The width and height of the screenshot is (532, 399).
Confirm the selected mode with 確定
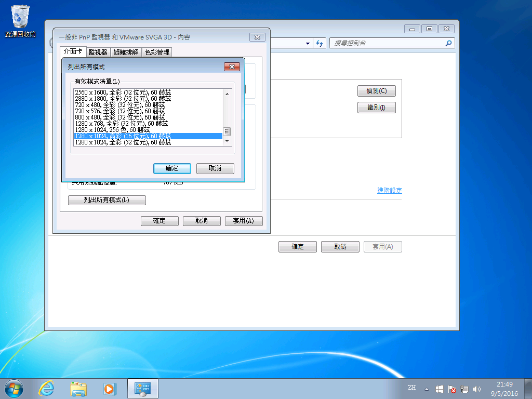coord(172,168)
